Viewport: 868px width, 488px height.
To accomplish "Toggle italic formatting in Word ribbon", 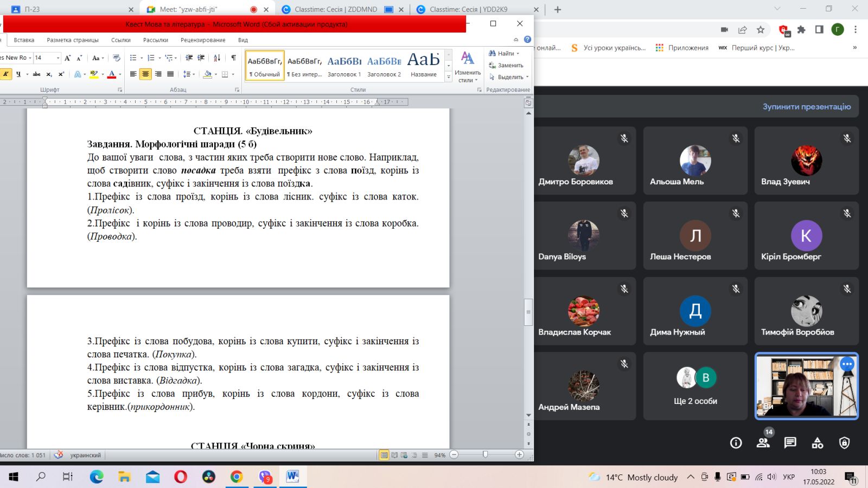I will click(6, 74).
